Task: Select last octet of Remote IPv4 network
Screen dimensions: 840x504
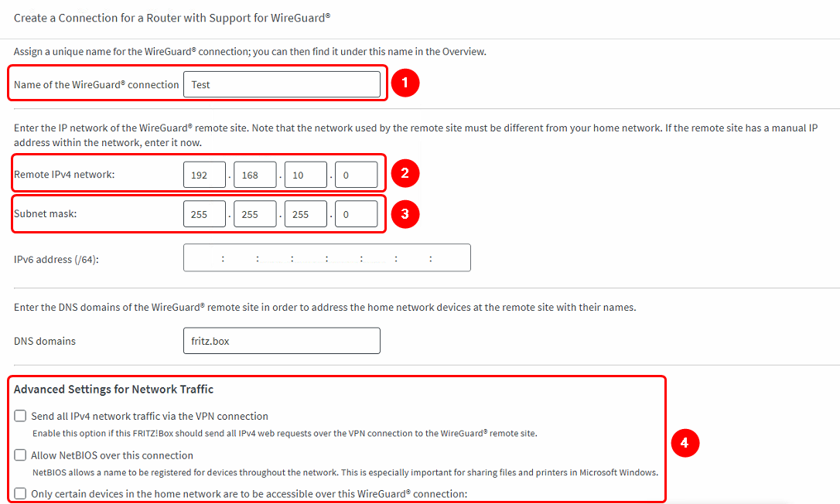Action: coord(356,175)
